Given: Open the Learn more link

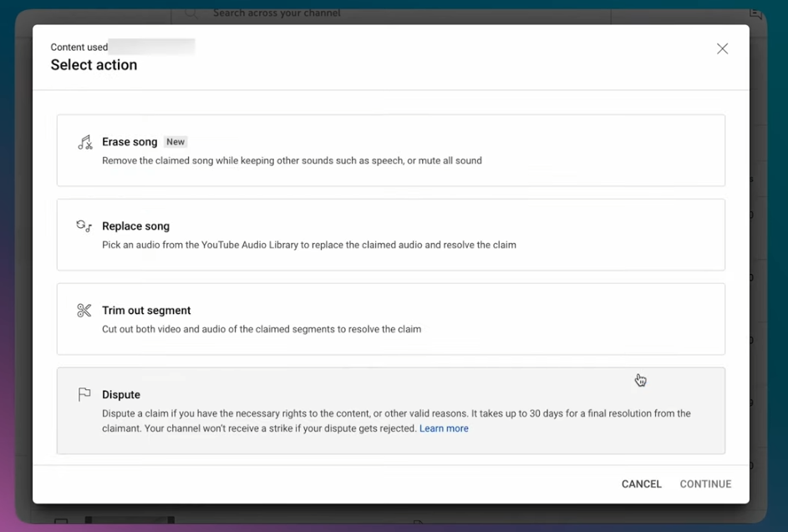Looking at the screenshot, I should point(444,428).
